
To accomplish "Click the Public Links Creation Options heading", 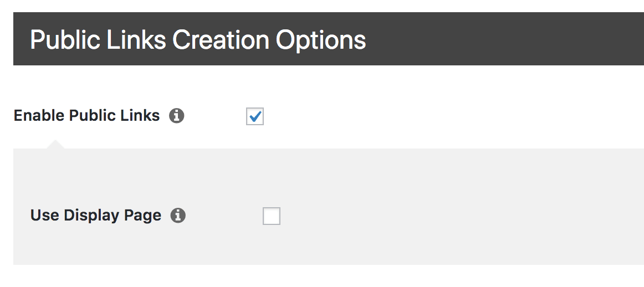I will coord(198,40).
